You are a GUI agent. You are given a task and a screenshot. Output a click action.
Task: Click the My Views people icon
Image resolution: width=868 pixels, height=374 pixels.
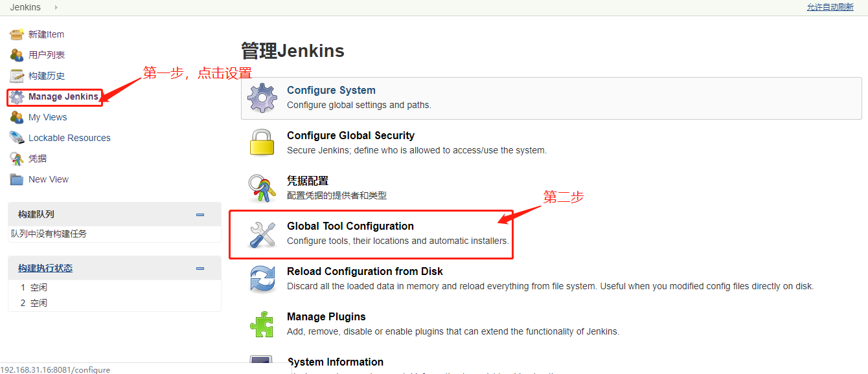click(x=17, y=117)
